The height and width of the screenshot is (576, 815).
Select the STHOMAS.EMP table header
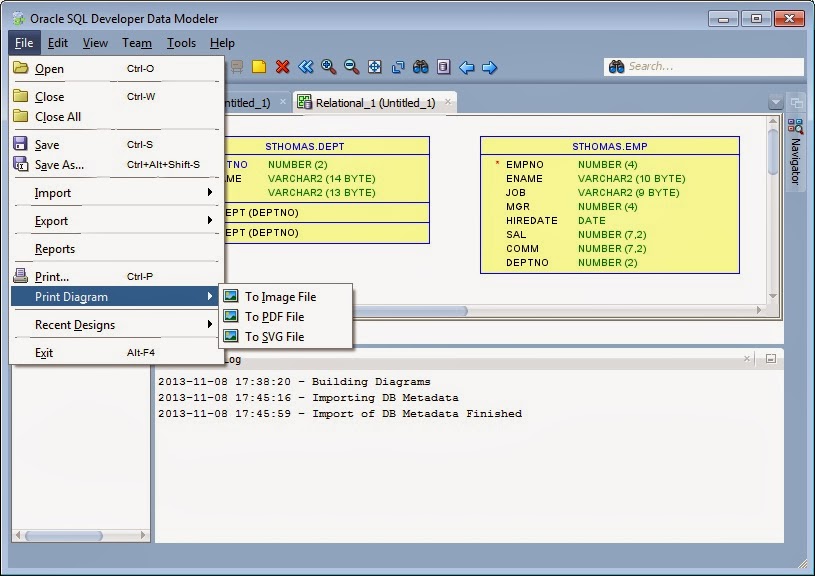610,147
